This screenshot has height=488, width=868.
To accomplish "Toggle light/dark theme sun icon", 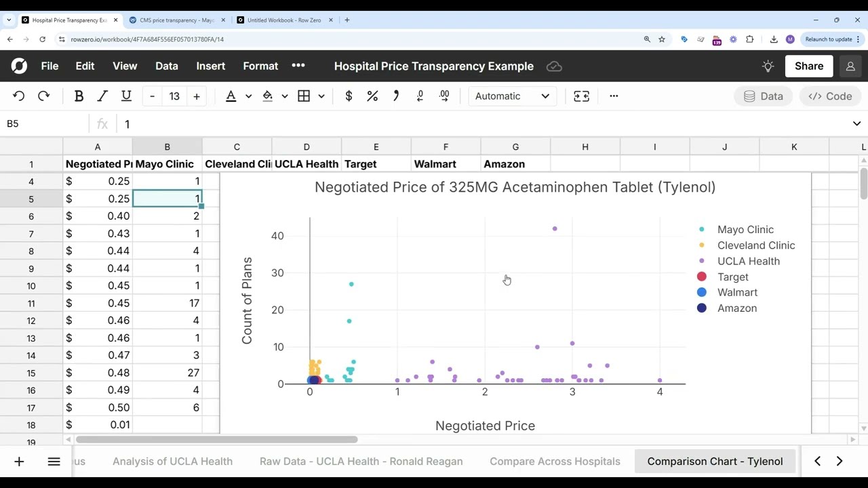I will click(768, 66).
